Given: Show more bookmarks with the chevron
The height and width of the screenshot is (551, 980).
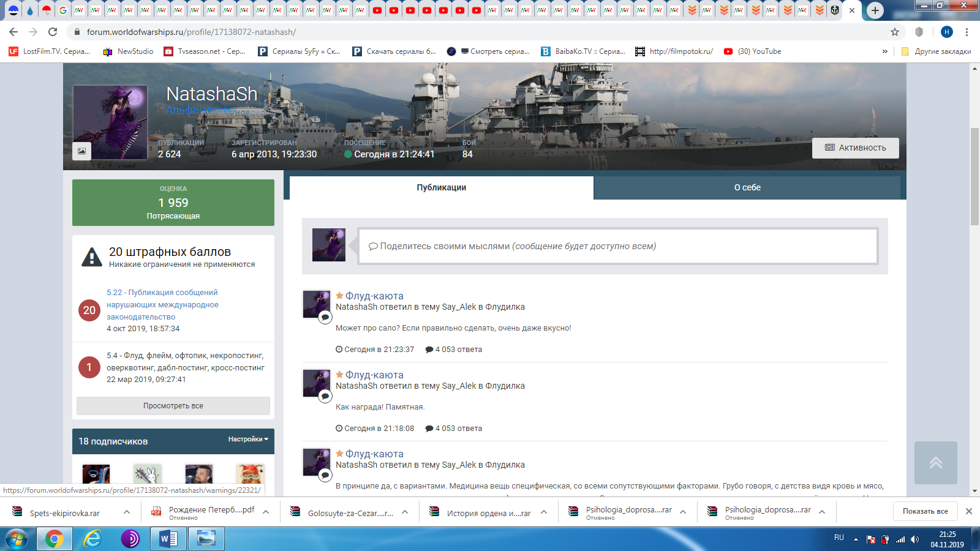Looking at the screenshot, I should click(x=884, y=51).
